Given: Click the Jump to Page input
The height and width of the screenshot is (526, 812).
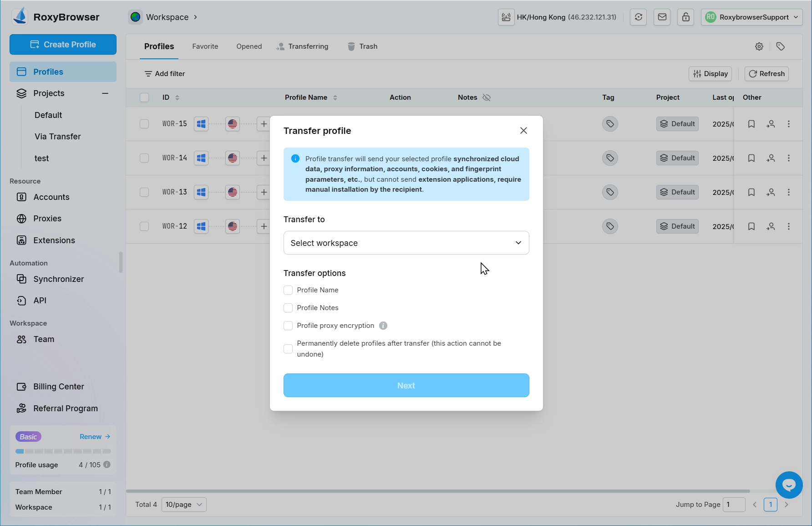Looking at the screenshot, I should coord(734,505).
